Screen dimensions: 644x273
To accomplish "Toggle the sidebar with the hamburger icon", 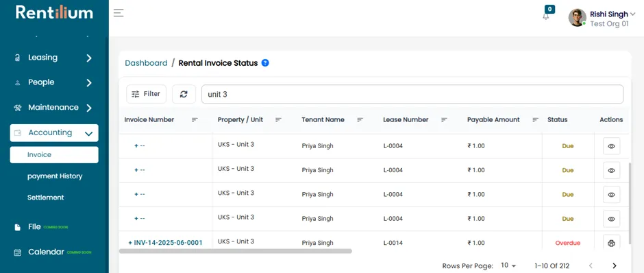I will click(x=119, y=13).
